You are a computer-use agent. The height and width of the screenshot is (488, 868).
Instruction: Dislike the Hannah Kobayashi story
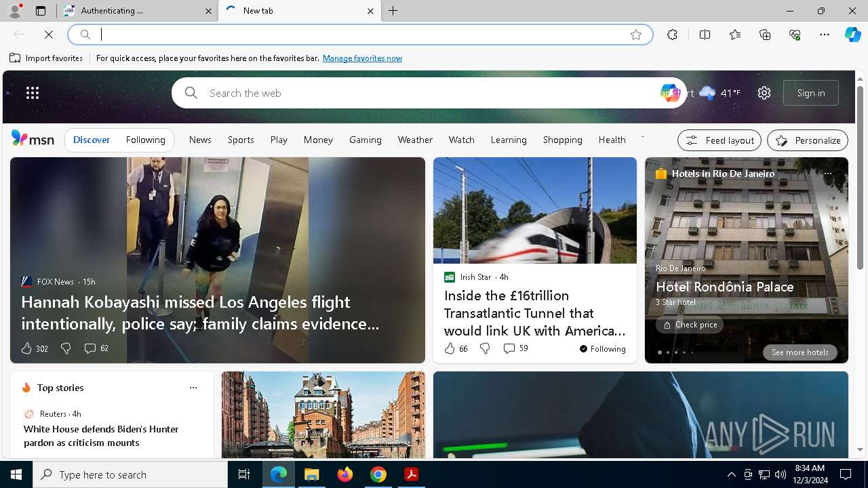coord(66,348)
